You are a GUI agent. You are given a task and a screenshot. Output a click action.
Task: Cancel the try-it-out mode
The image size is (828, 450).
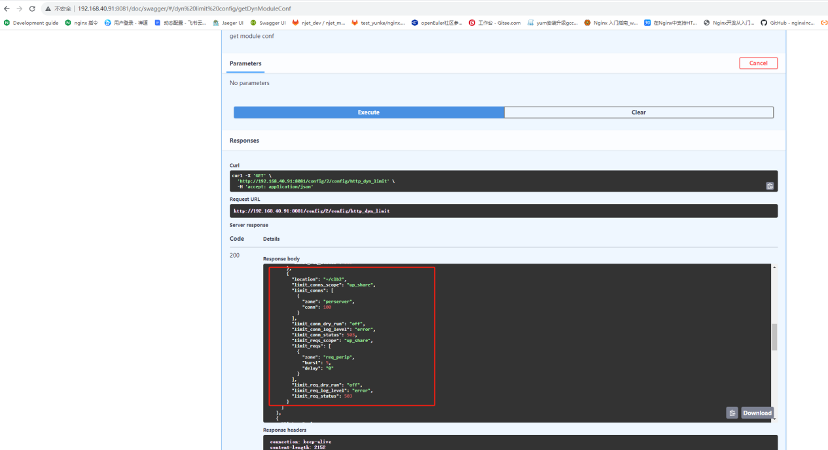[x=758, y=63]
